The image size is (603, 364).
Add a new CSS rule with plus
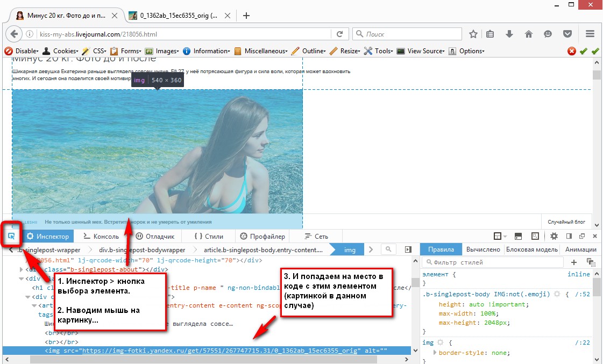(574, 262)
